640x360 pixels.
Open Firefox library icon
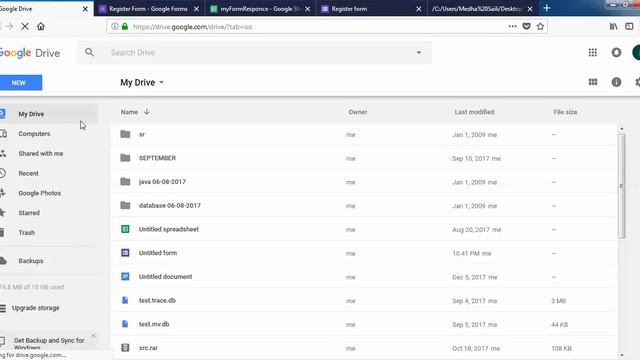click(613, 27)
